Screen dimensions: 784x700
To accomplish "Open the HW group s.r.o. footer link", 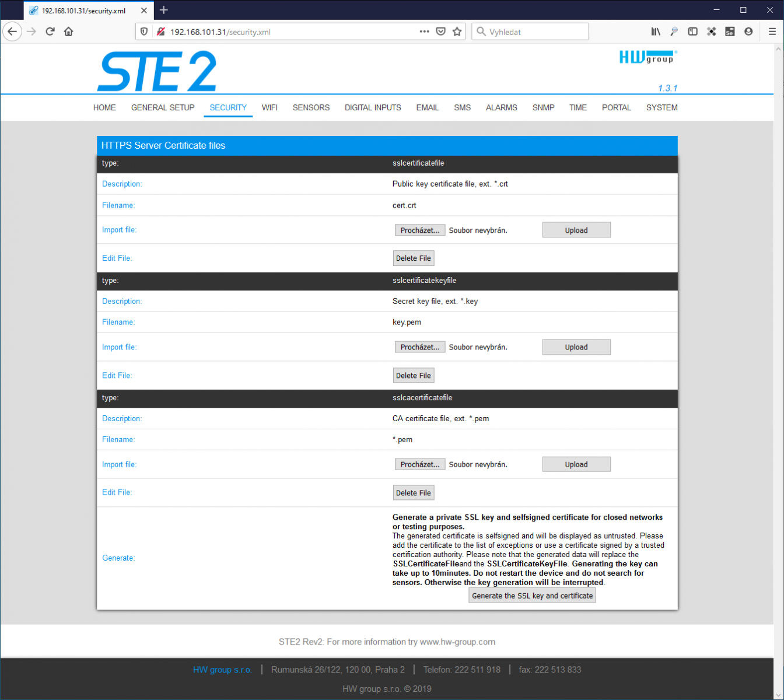I will pyautogui.click(x=222, y=670).
